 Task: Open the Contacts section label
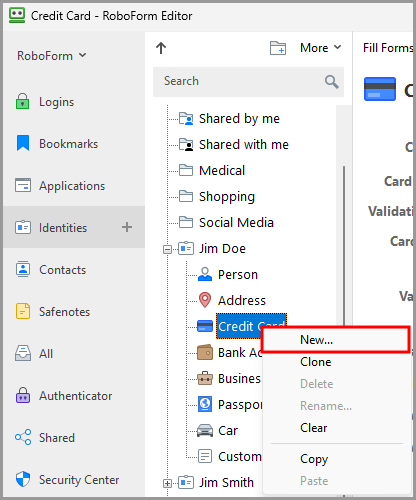62,270
